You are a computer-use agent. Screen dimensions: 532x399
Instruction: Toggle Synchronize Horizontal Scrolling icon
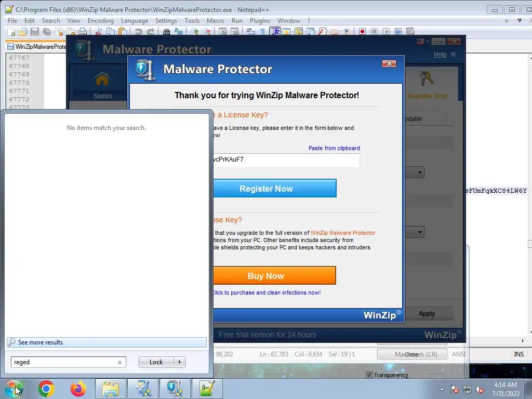tap(234, 32)
